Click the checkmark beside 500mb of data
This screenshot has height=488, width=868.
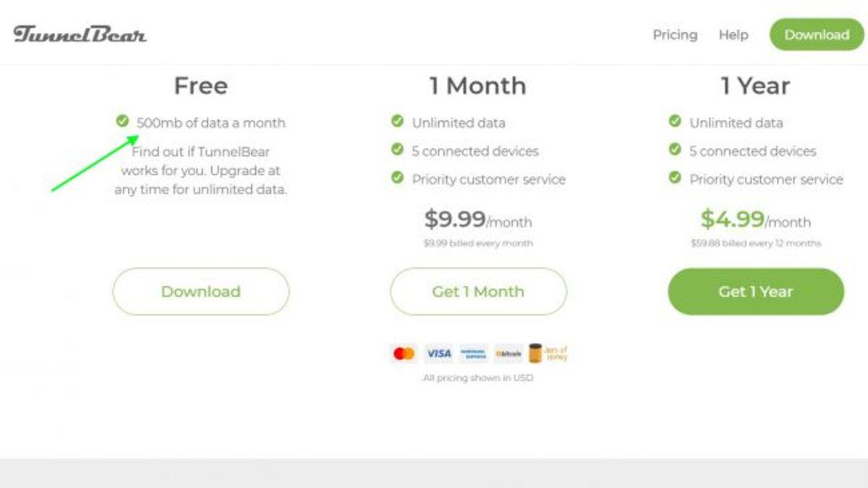tap(121, 122)
